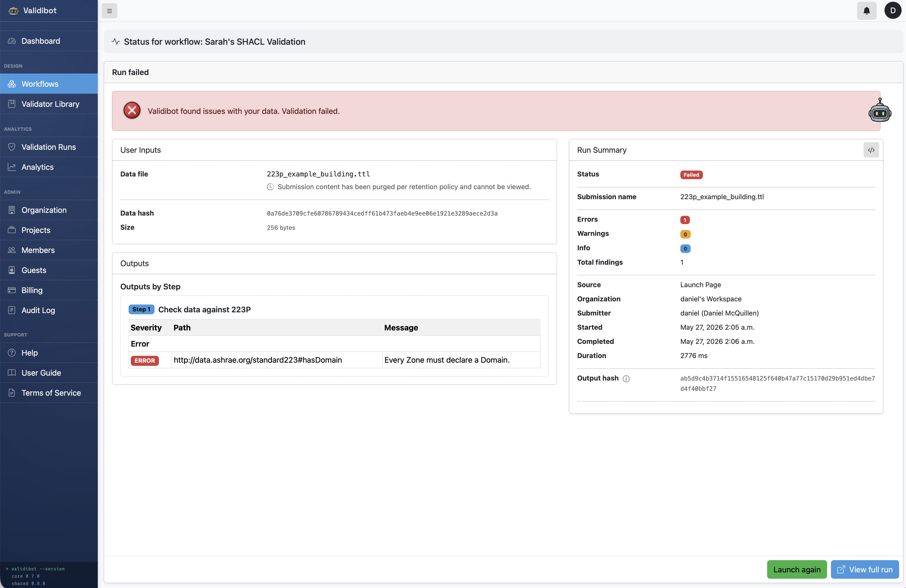This screenshot has width=906, height=588.
Task: Click the Validator Library book icon
Action: (x=12, y=104)
